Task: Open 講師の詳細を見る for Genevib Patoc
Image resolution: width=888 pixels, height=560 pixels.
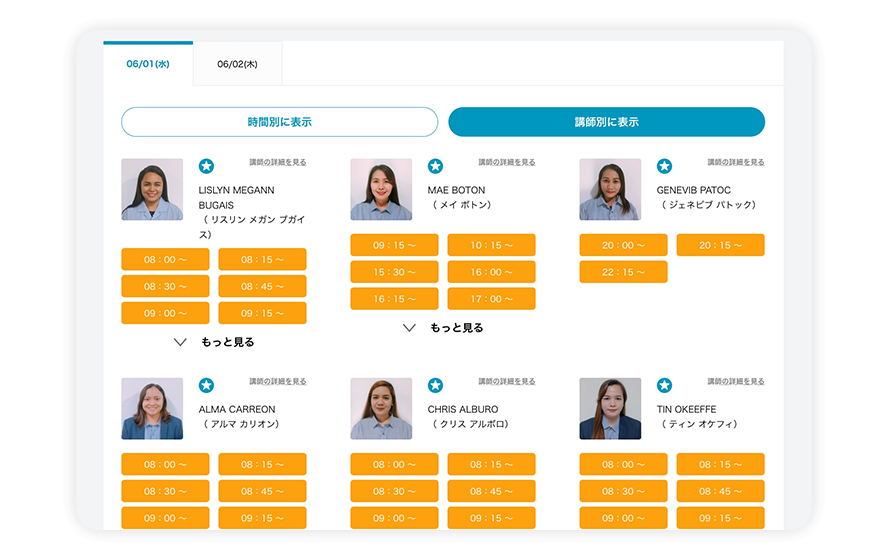Action: click(x=736, y=162)
